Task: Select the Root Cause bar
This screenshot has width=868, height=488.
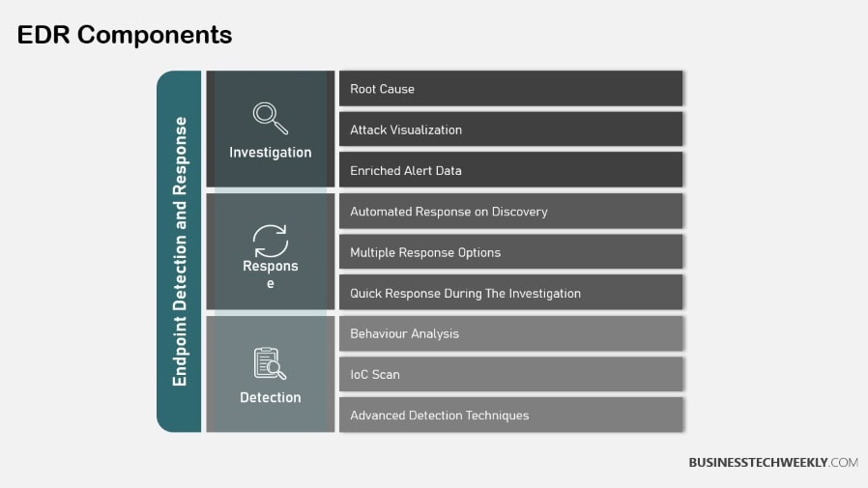Action: (x=510, y=89)
